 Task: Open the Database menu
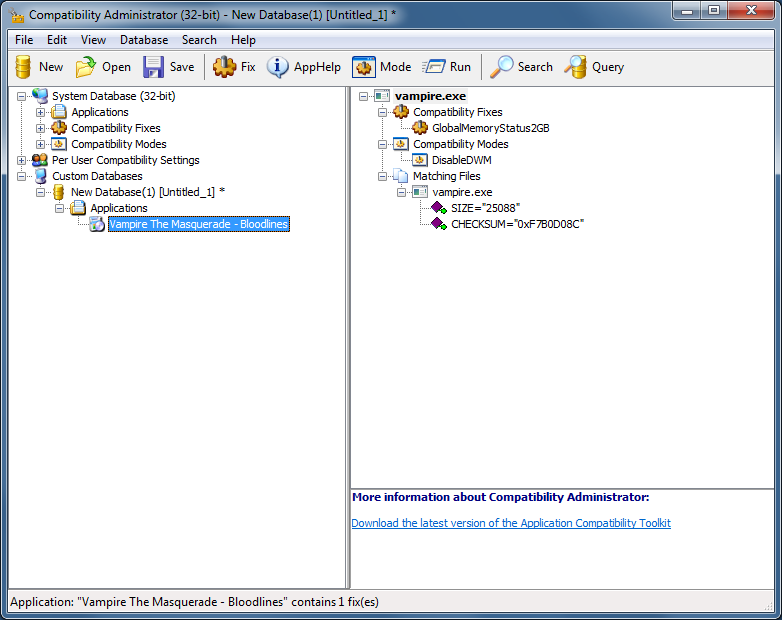pos(144,40)
